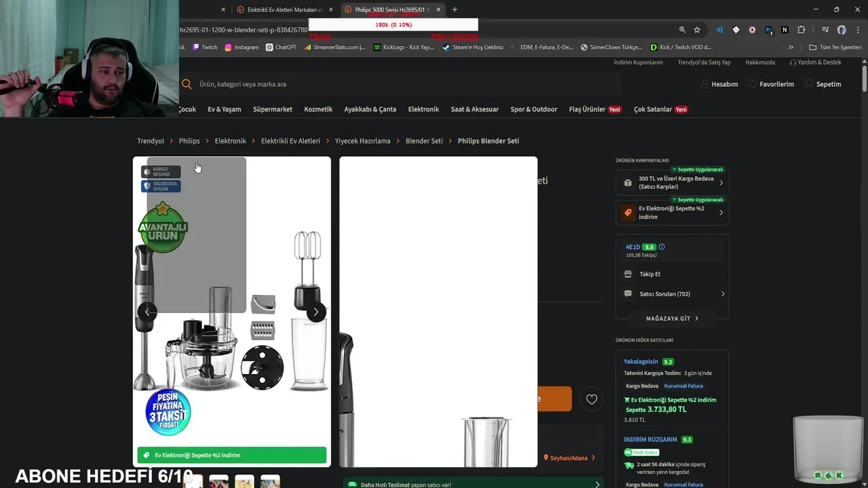Expand the 300 TL Kargo Bedava campaign chevron

(x=721, y=182)
